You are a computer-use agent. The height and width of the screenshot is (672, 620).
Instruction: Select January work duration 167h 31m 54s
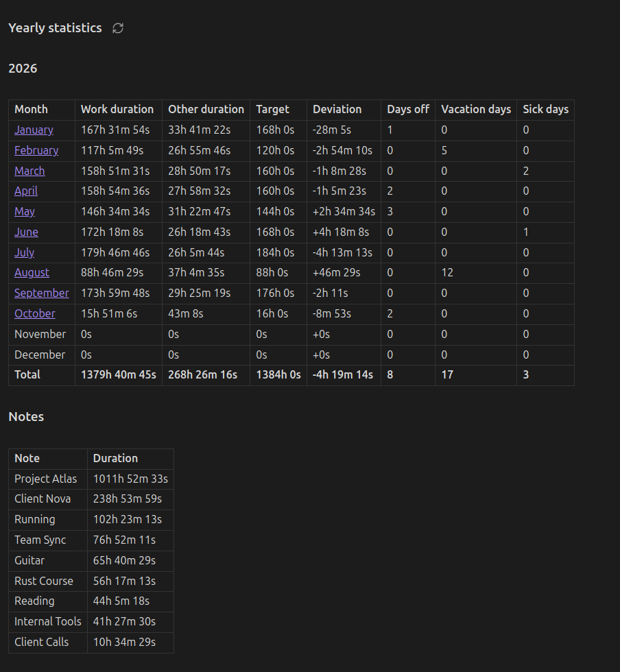coord(115,130)
